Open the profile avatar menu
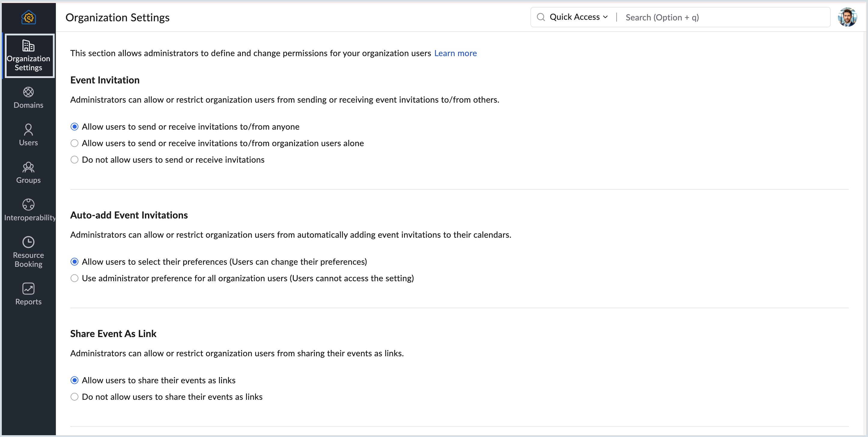Screen dimensions: 868x437 848,17
